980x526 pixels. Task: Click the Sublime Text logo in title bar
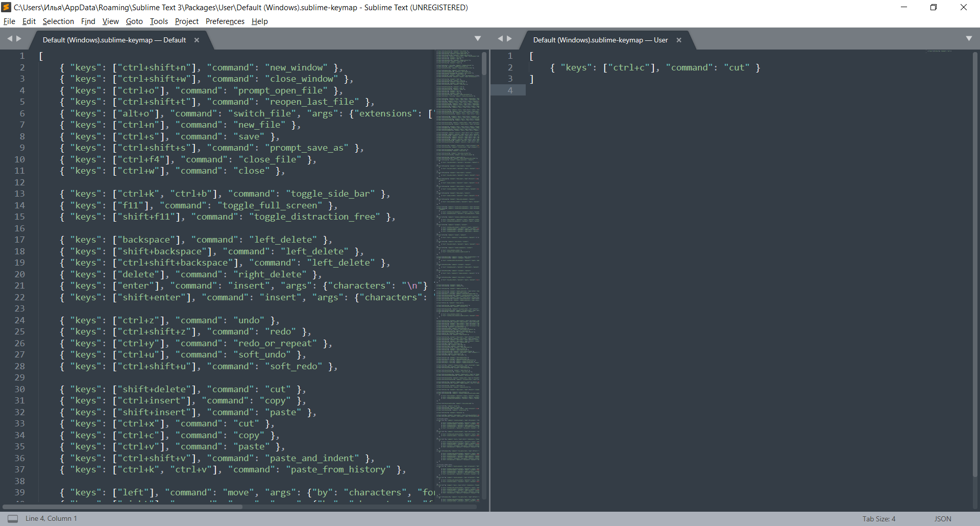(6, 7)
